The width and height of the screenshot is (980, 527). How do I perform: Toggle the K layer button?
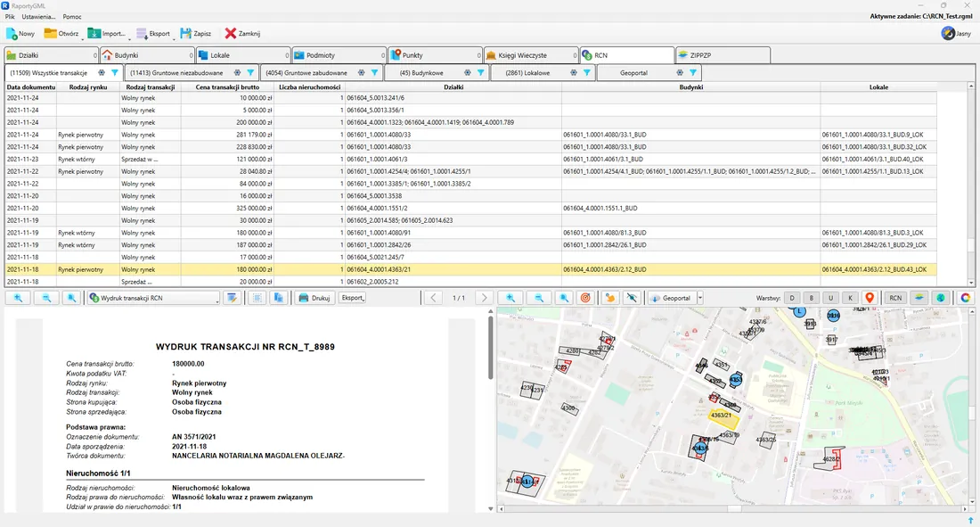coord(850,298)
